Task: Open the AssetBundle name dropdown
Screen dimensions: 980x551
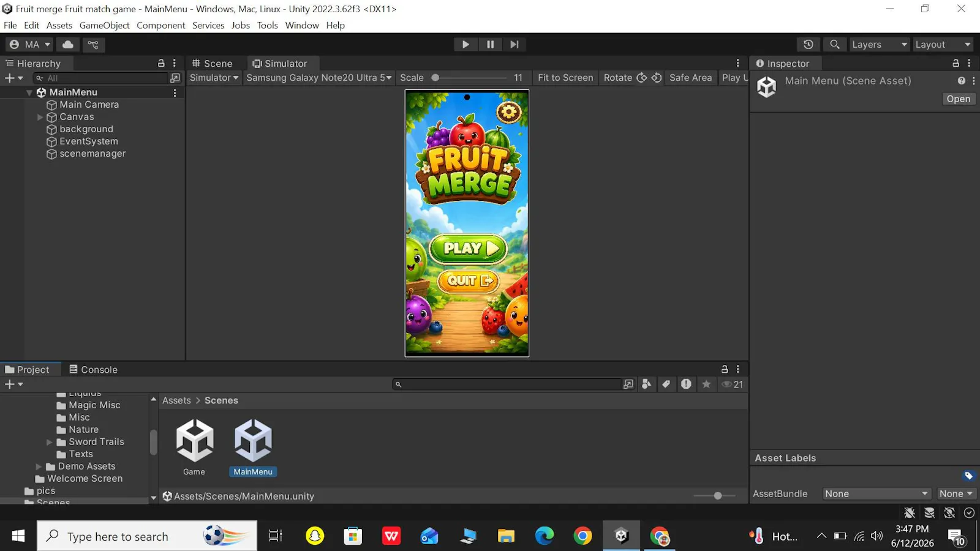Action: click(x=876, y=493)
